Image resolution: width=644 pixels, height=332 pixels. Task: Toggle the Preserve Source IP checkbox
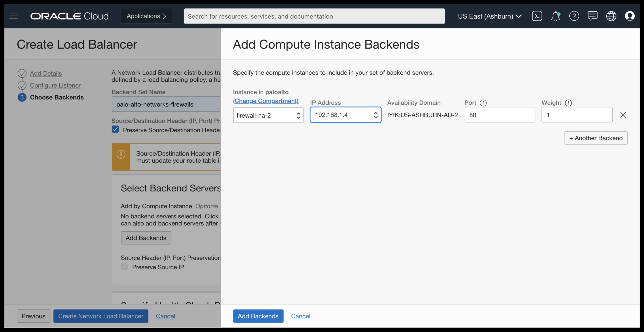click(125, 266)
